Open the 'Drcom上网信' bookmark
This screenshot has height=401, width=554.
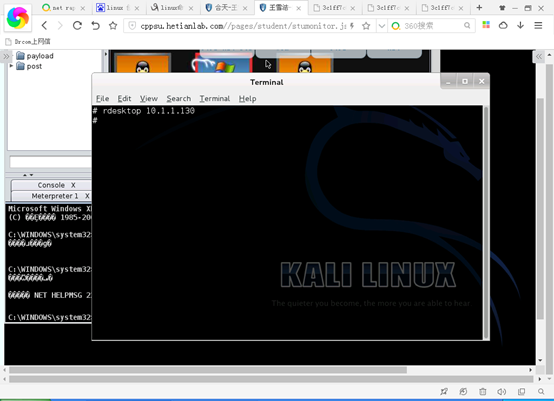[28, 42]
